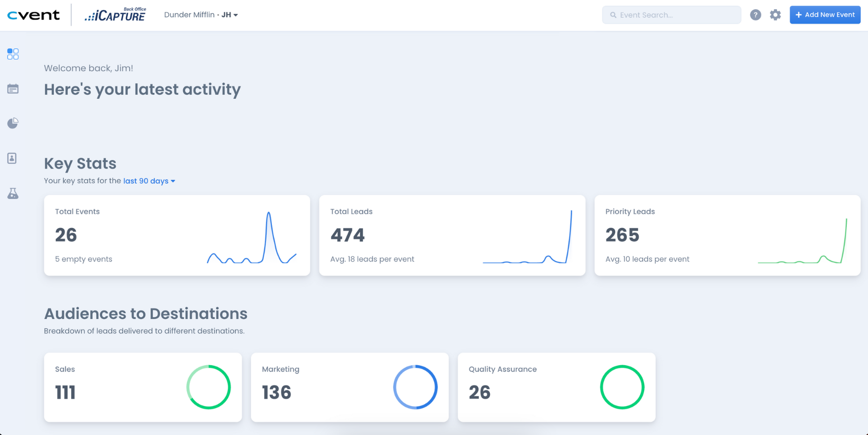Open the Settings gear icon
Viewport: 868px width, 435px height.
[775, 14]
